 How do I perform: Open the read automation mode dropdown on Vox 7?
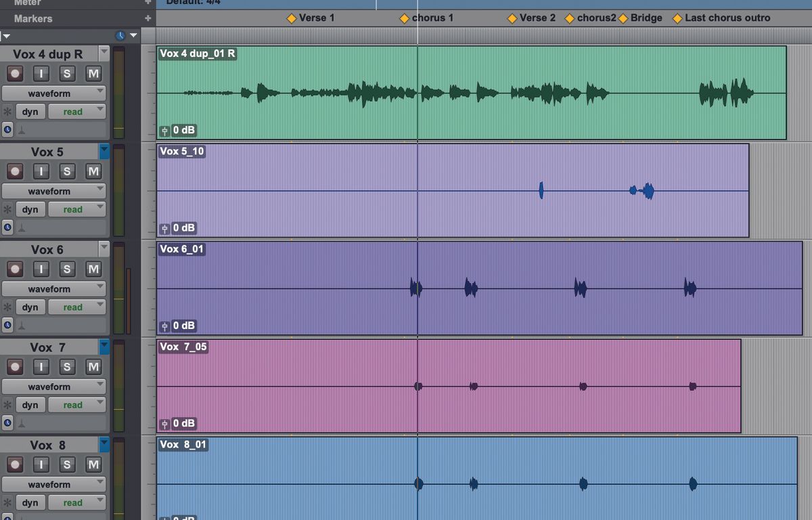(76, 404)
